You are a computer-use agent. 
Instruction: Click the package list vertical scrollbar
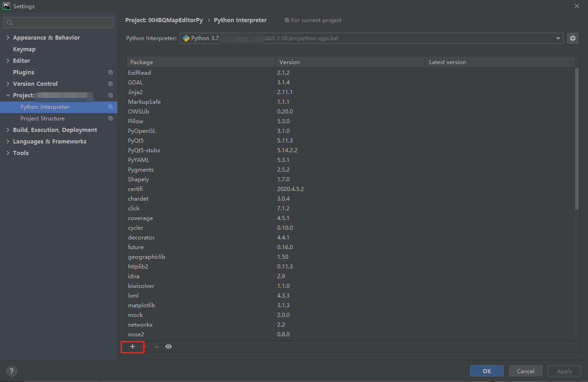577,138
